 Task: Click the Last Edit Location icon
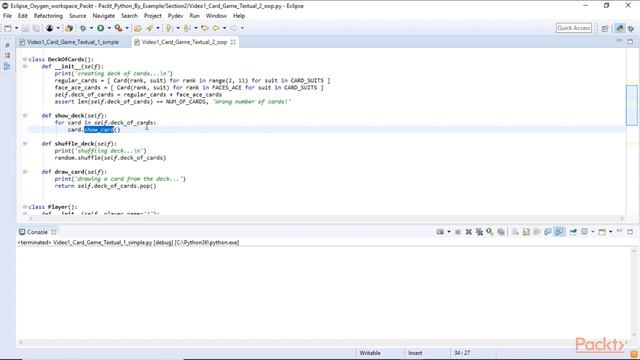click(204, 28)
